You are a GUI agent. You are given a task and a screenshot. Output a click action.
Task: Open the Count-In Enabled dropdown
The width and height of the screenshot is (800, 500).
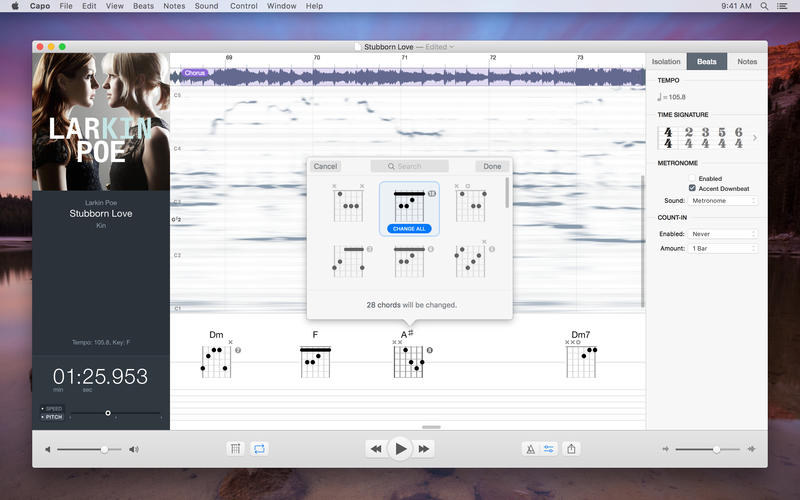coord(723,234)
